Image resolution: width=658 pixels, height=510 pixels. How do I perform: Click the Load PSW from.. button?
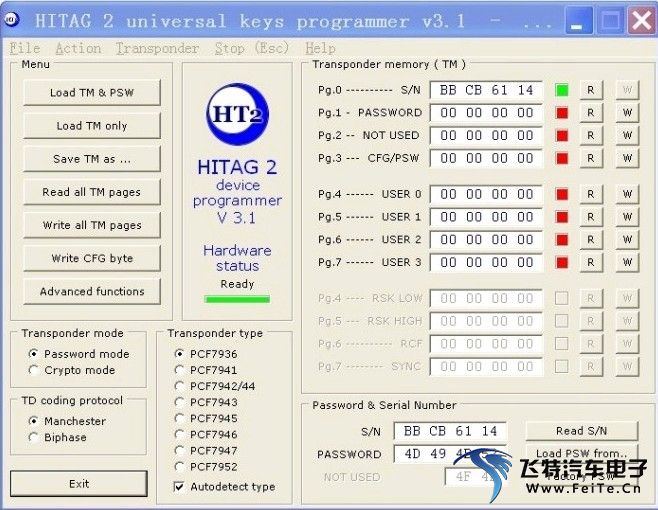[x=582, y=453]
